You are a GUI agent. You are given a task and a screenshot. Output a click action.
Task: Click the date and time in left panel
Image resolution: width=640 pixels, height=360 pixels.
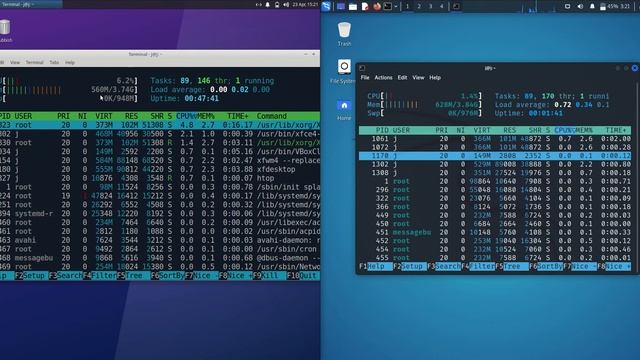pos(305,4)
